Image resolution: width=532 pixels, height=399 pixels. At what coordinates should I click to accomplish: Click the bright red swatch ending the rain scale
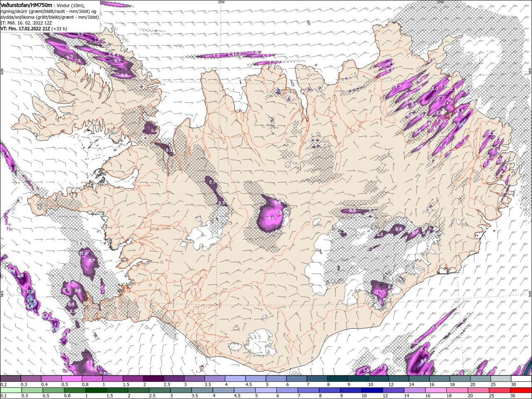(521, 390)
